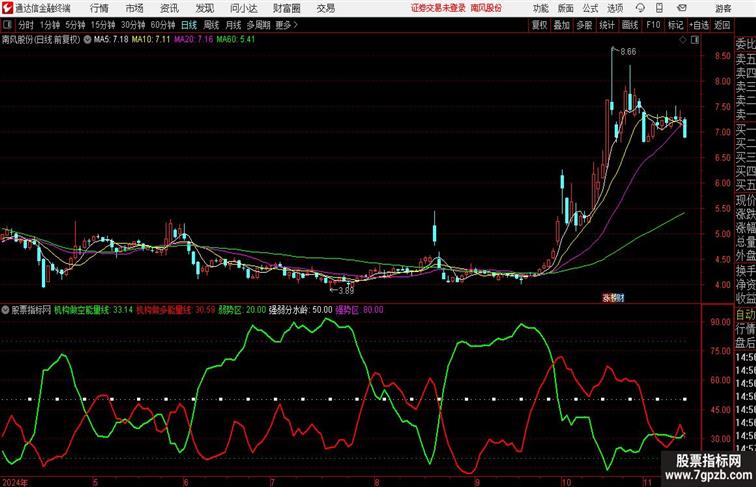Click the 强势区: 80.00 label
The width and height of the screenshot is (756, 487).
point(359,310)
